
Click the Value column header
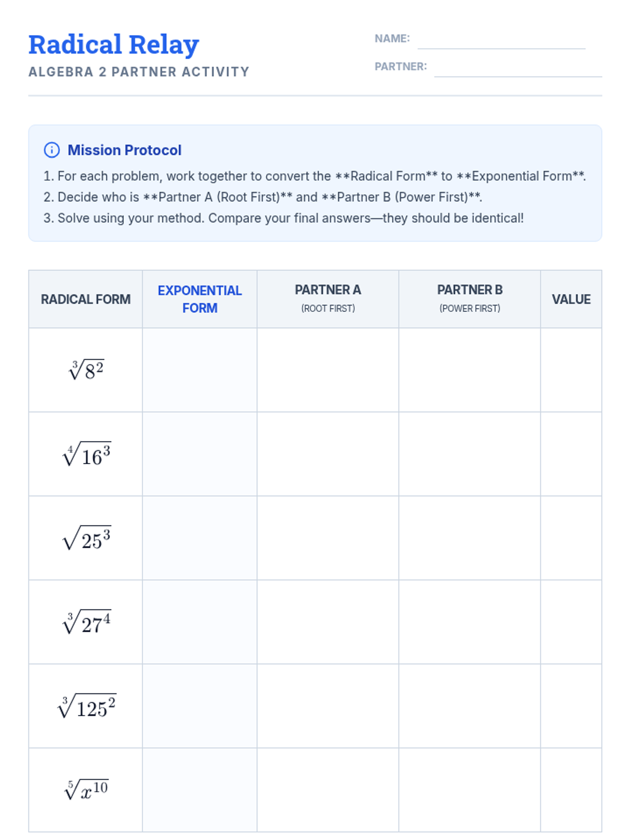pyautogui.click(x=571, y=299)
